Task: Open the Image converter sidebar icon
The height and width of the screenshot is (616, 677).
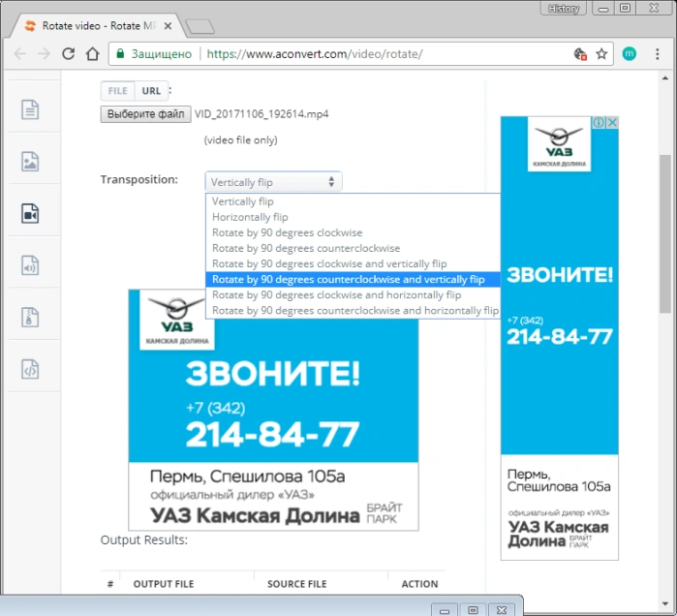Action: [x=30, y=162]
